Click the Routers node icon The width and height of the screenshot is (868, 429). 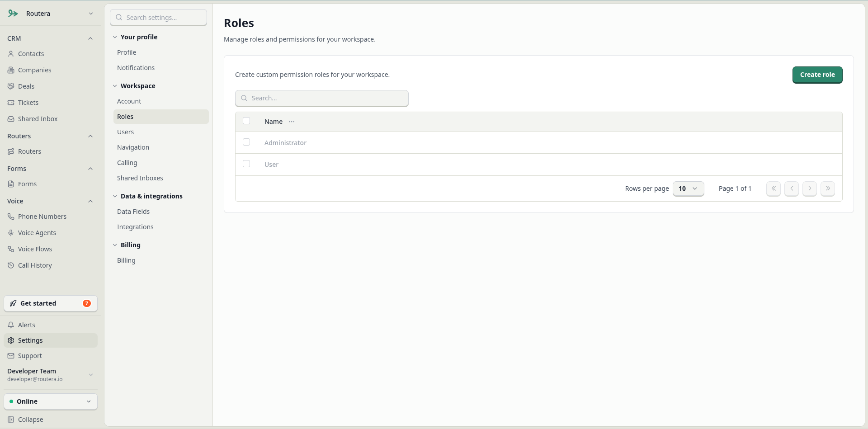[x=11, y=151]
